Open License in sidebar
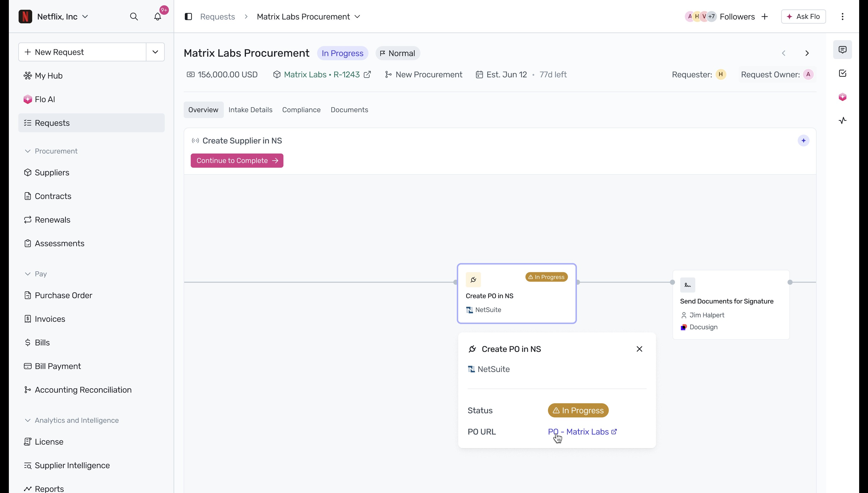 point(92,442)
